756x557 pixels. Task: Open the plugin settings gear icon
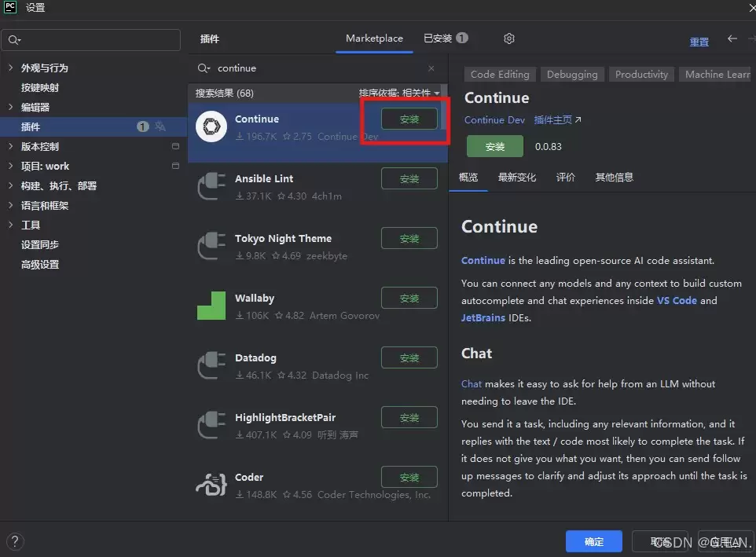tap(509, 38)
